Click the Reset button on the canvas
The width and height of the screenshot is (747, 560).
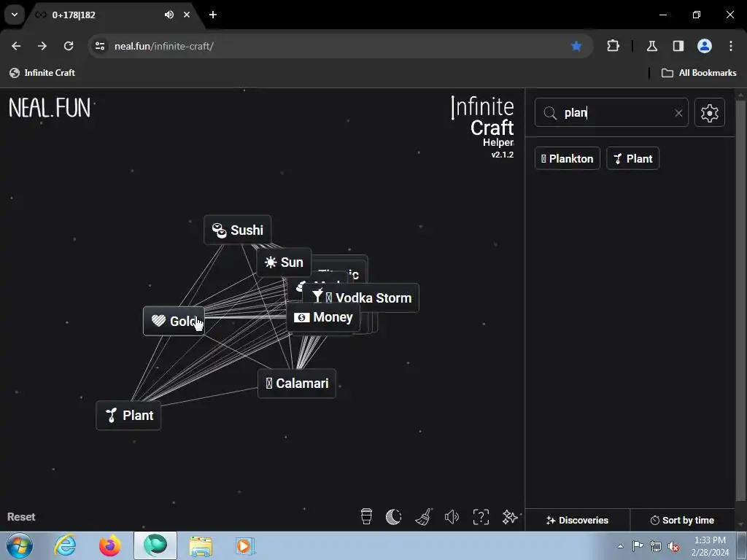point(21,517)
